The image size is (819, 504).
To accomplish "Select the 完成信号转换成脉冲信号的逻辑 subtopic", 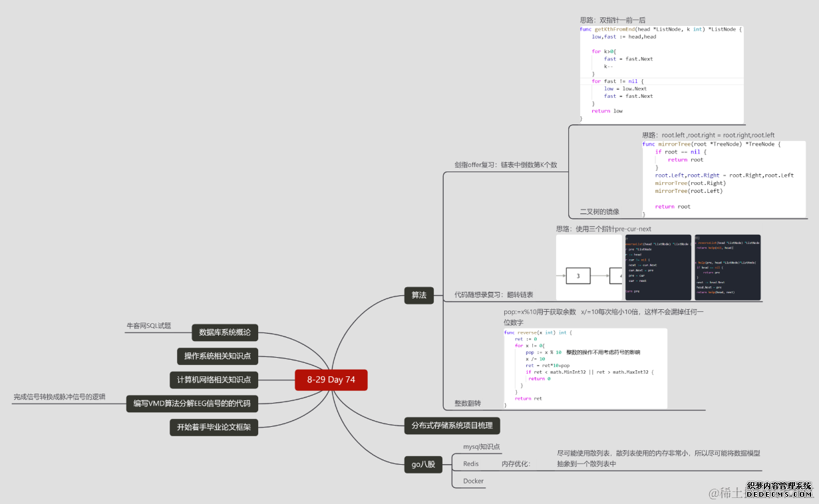I will click(x=59, y=397).
